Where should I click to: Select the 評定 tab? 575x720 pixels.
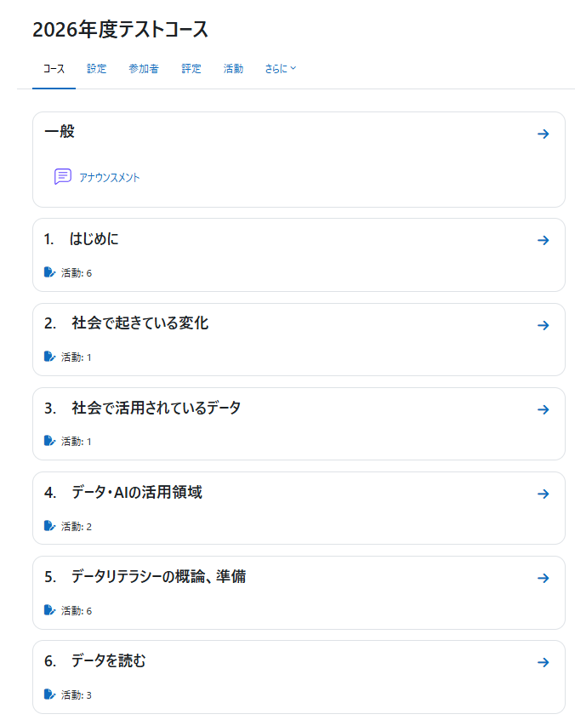click(x=191, y=68)
